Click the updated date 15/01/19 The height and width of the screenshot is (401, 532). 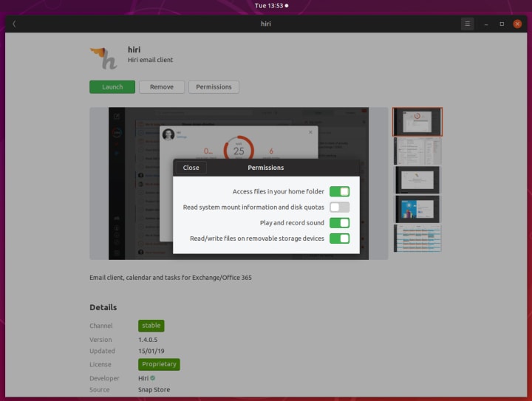(151, 351)
